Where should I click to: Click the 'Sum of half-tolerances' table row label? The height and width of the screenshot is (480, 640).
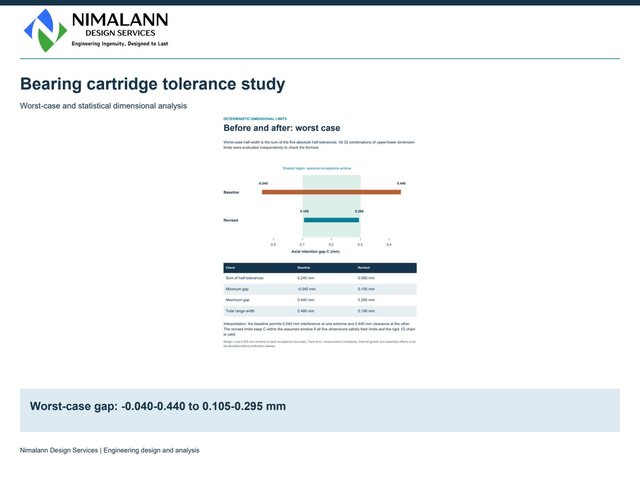244,278
